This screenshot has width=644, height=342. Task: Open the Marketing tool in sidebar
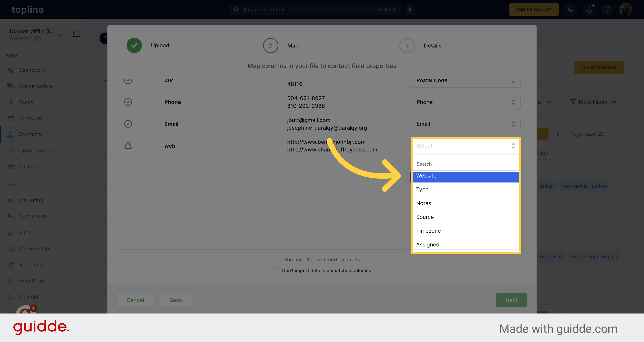coord(31,200)
